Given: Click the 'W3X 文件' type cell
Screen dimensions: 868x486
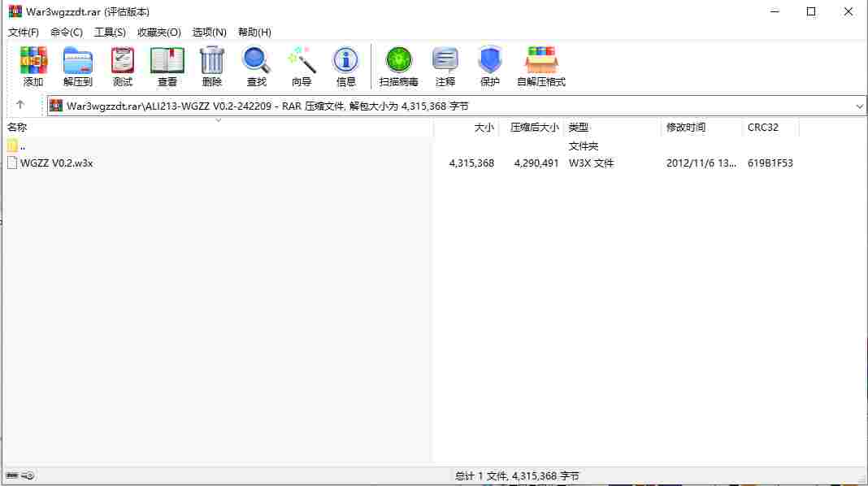Looking at the screenshot, I should pos(591,163).
